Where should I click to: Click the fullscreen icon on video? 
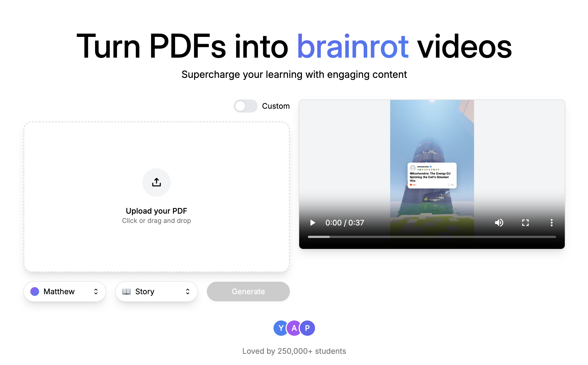[x=525, y=222]
